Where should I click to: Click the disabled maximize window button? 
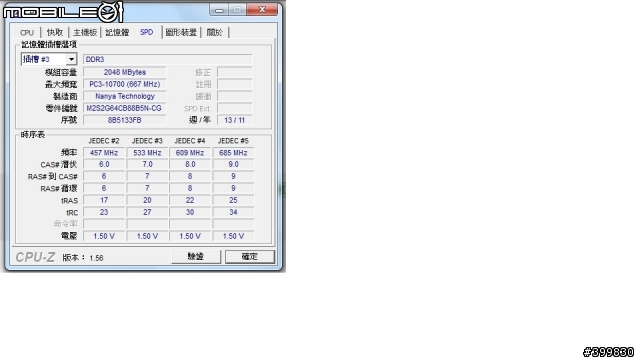coord(238,9)
